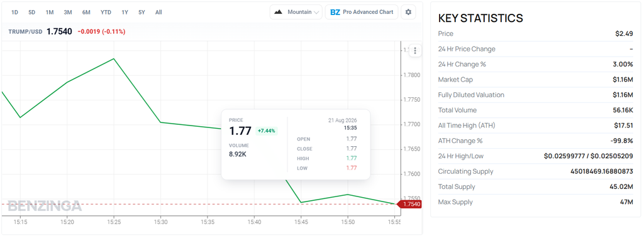Click the BZ logo in Pro Advanced Chart
The width and height of the screenshot is (644, 236).
[335, 13]
